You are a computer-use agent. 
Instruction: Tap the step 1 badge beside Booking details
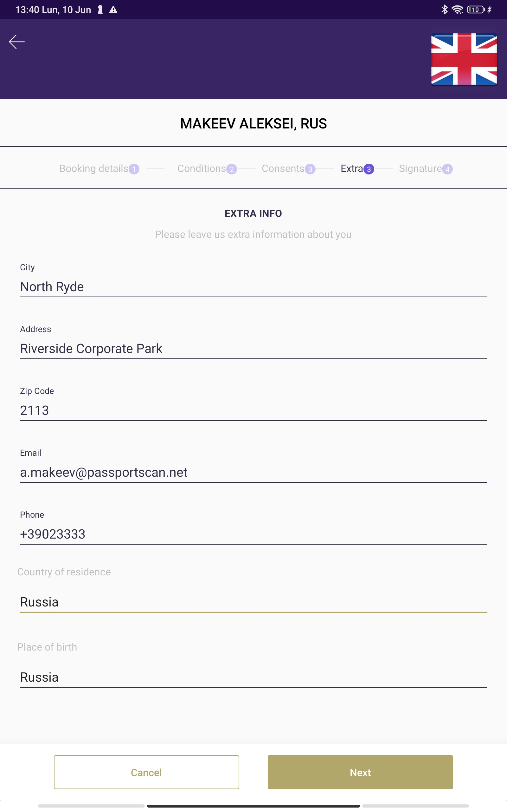[134, 169]
